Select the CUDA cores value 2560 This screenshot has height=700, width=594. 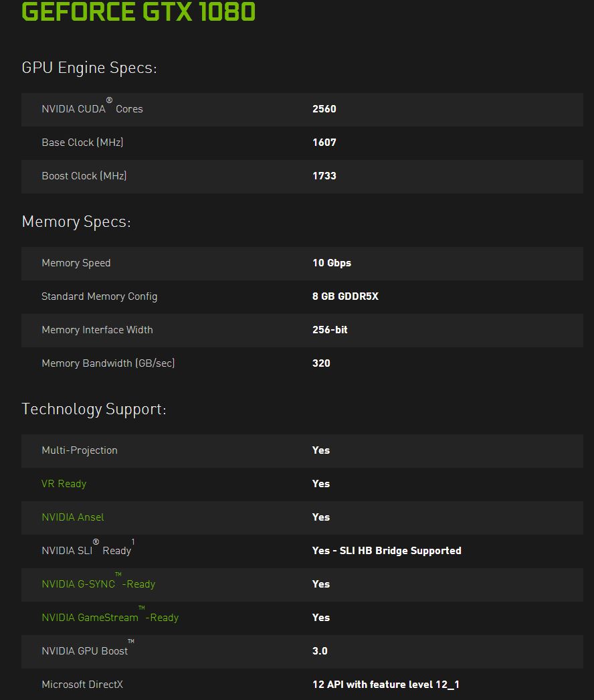[x=324, y=109]
